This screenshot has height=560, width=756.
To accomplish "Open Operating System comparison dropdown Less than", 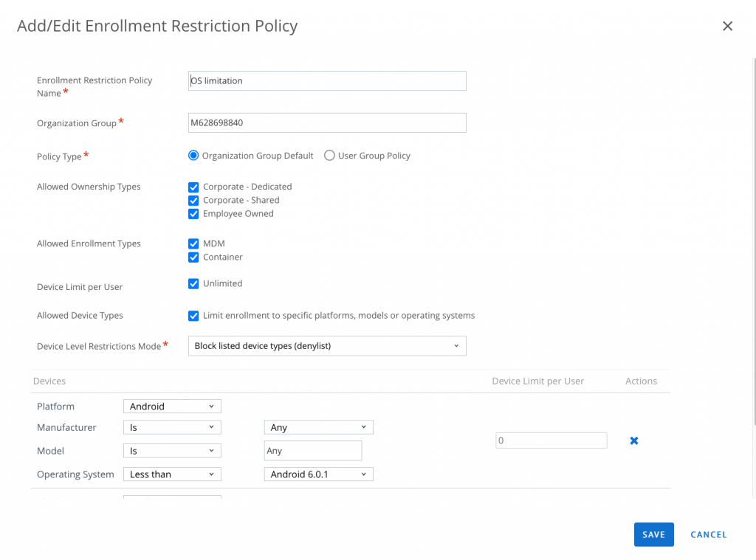I will coord(172,474).
